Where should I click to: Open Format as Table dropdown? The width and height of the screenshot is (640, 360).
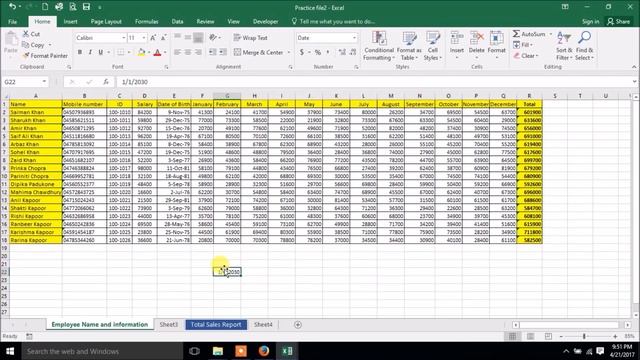click(409, 46)
